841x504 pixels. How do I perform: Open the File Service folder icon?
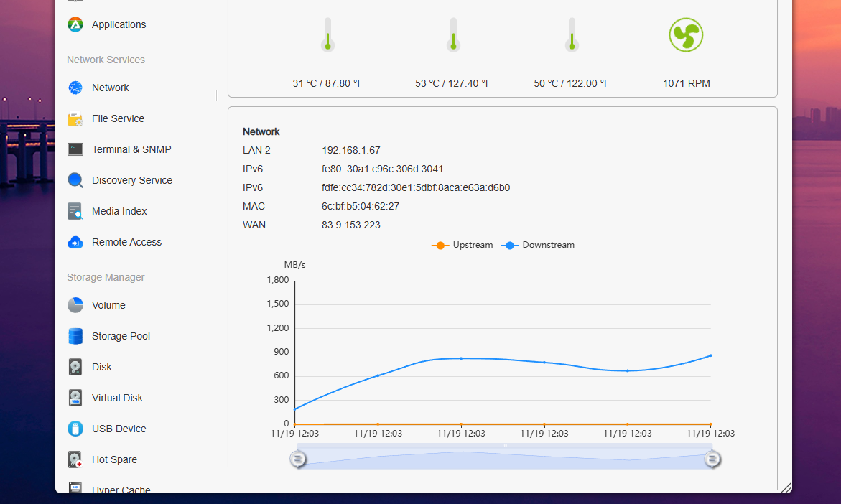(x=75, y=118)
